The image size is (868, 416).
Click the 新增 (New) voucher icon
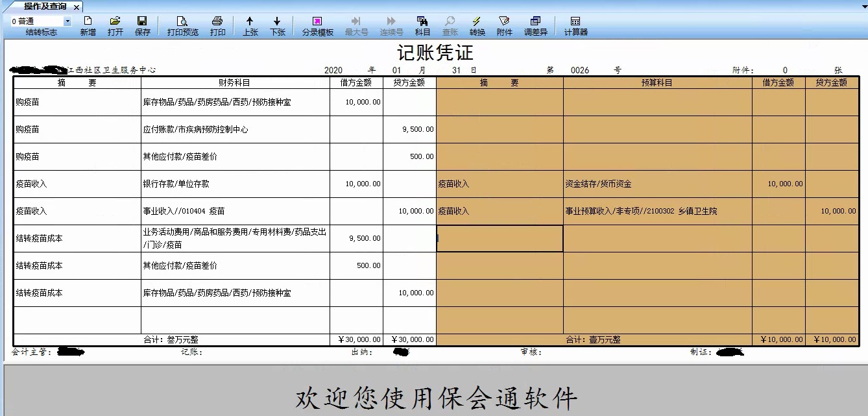pos(88,26)
